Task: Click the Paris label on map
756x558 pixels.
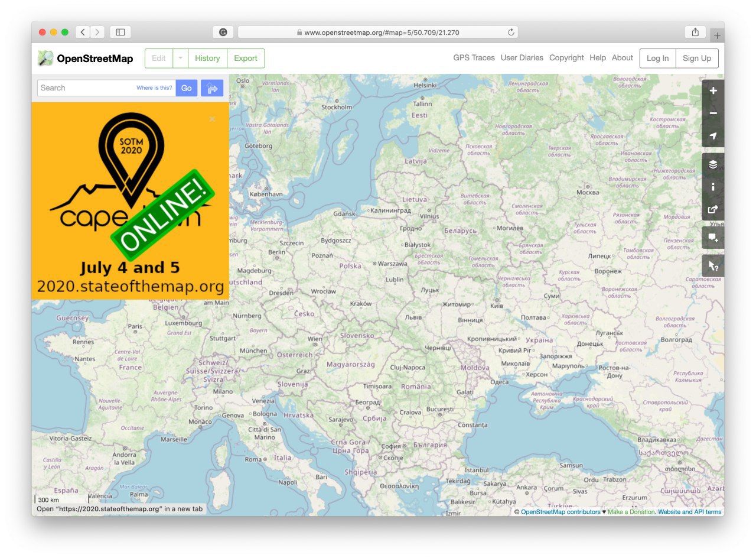Action: click(135, 326)
